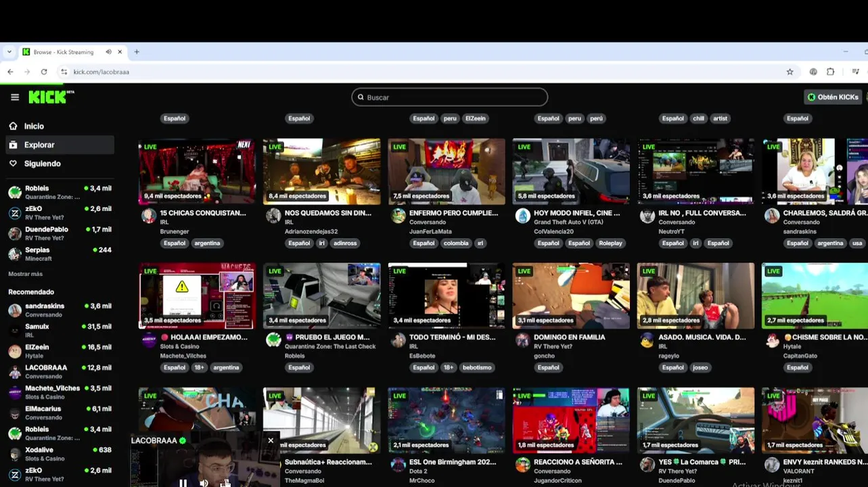Click JuanFerLaMata channel avatar
Image resolution: width=868 pixels, height=487 pixels.
click(398, 216)
